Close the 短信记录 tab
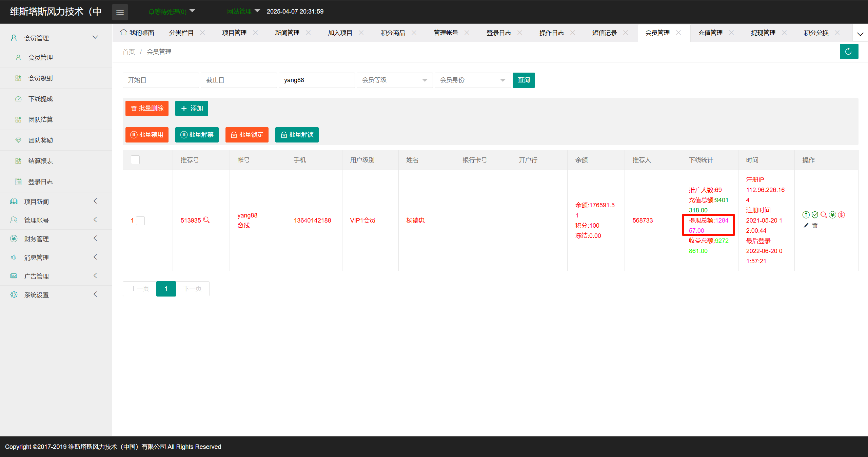Image resolution: width=868 pixels, height=457 pixels. 626,33
